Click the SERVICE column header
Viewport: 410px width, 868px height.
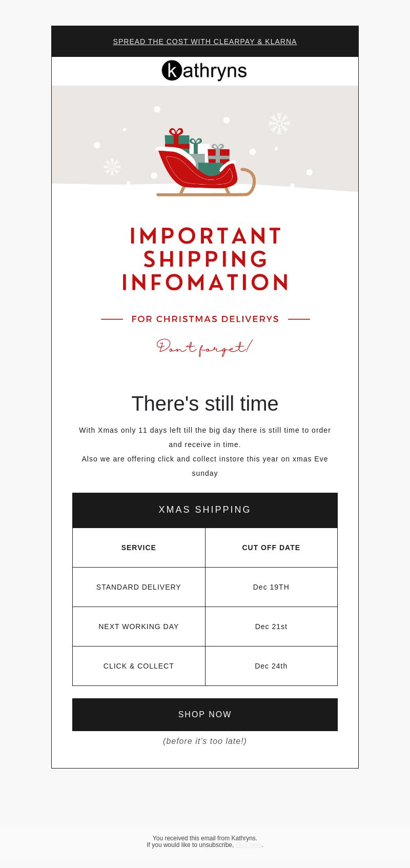pyautogui.click(x=139, y=548)
